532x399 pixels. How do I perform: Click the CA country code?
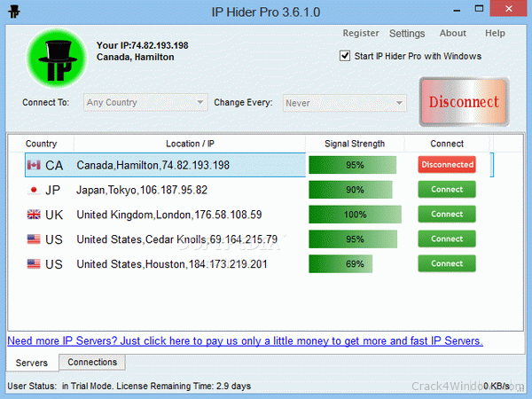coord(54,166)
